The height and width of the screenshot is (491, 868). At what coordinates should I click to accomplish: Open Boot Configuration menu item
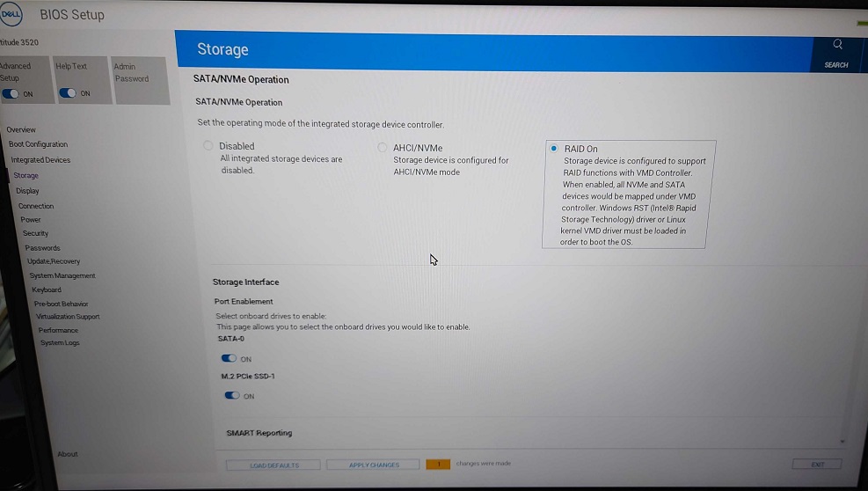(x=38, y=144)
